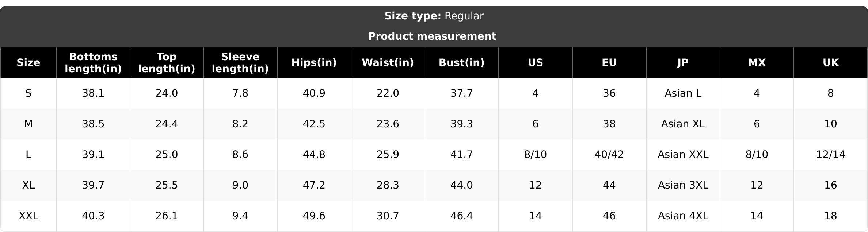
Task: Click the Top length(in) header
Action: pos(167,62)
